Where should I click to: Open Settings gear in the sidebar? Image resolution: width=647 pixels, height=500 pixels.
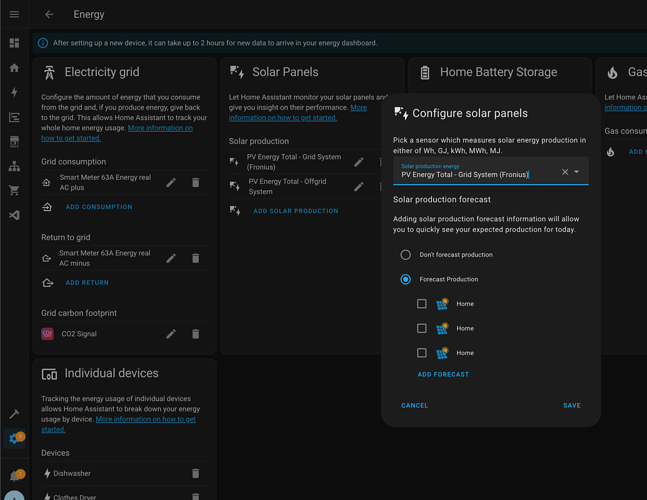[x=14, y=439]
